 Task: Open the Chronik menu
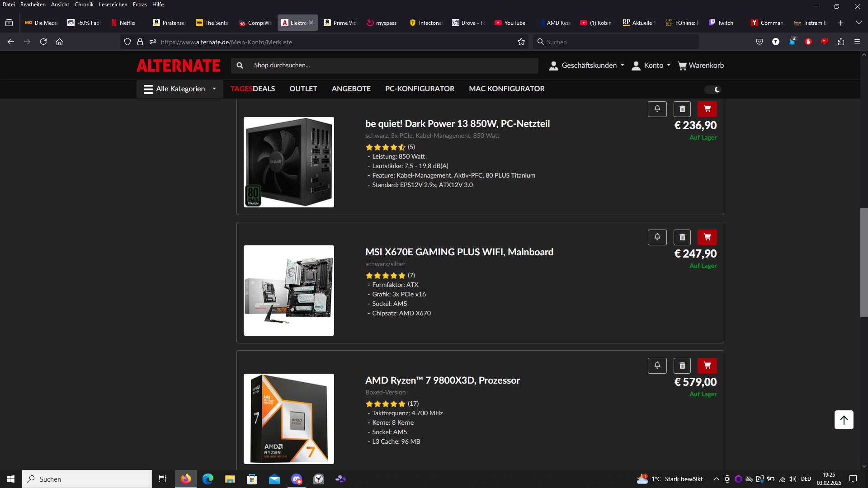(x=84, y=5)
